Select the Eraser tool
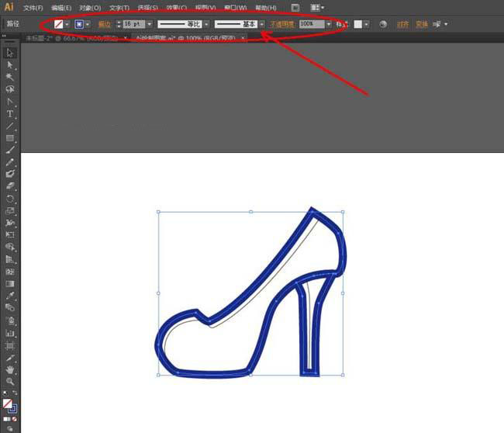 pos(9,186)
